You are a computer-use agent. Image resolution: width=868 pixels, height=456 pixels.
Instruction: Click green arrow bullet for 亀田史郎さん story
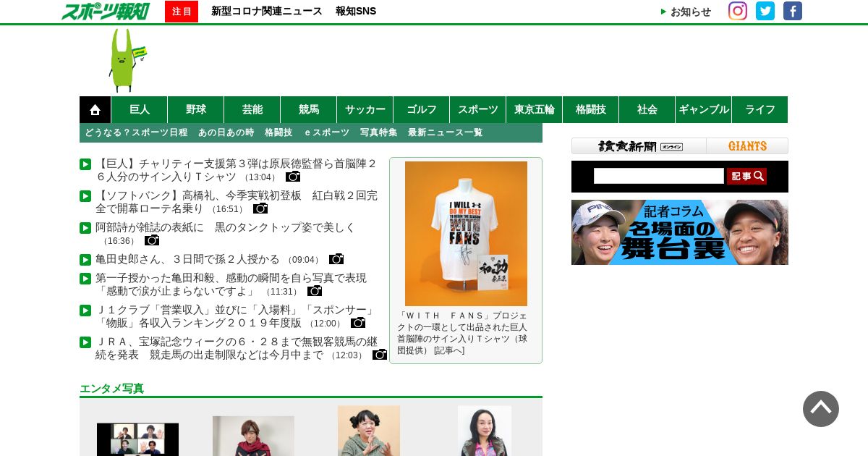point(85,260)
